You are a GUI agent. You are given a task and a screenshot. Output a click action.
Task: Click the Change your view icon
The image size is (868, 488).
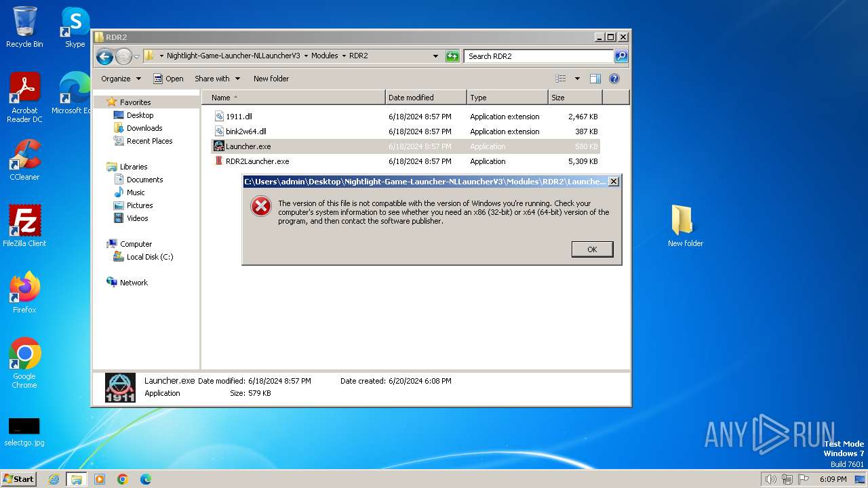point(561,79)
